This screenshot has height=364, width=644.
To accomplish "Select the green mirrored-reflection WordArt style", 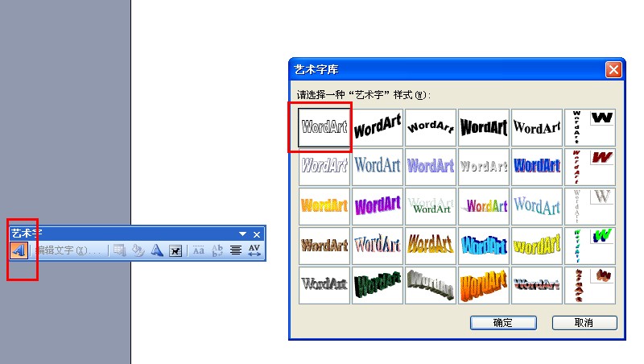I will click(431, 206).
